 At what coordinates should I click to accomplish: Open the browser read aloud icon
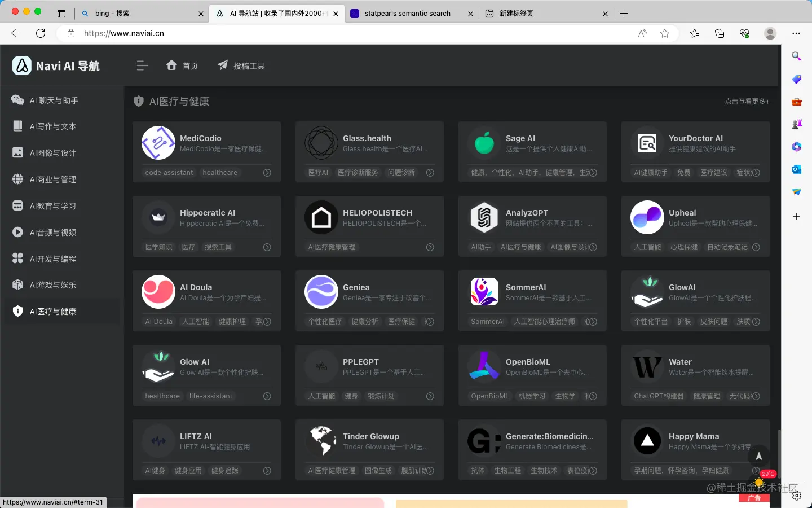tap(642, 33)
